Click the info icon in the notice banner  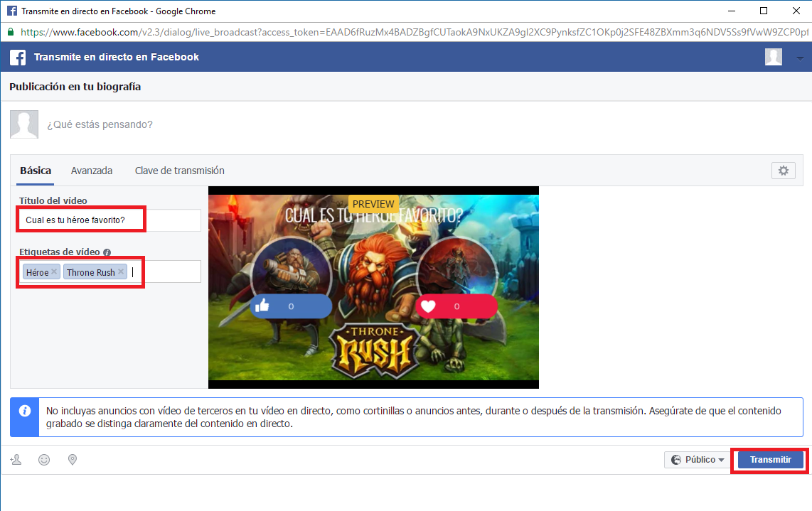(25, 411)
